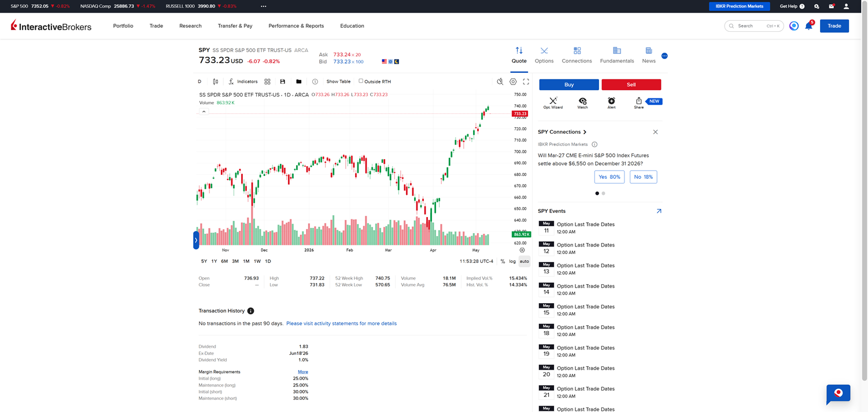Open the IBKR Prediction Markets button
Screen dimensions: 868x412
point(739,6)
